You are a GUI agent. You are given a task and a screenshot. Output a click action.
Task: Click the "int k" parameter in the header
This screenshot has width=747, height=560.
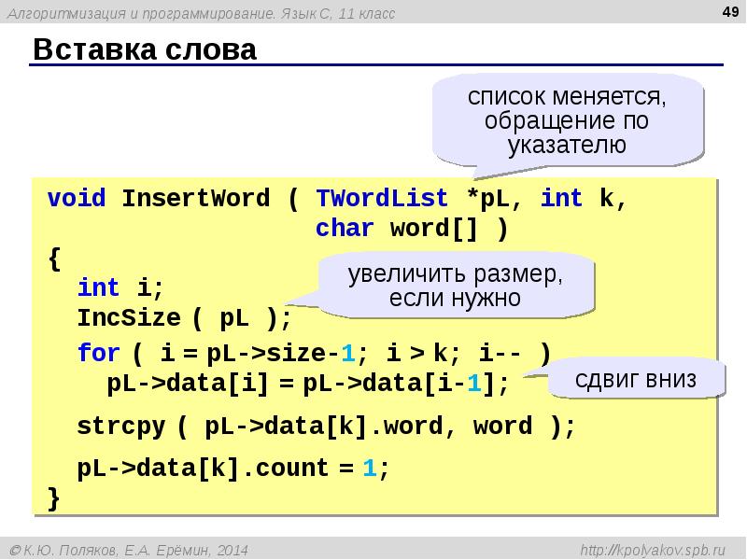[x=583, y=199]
